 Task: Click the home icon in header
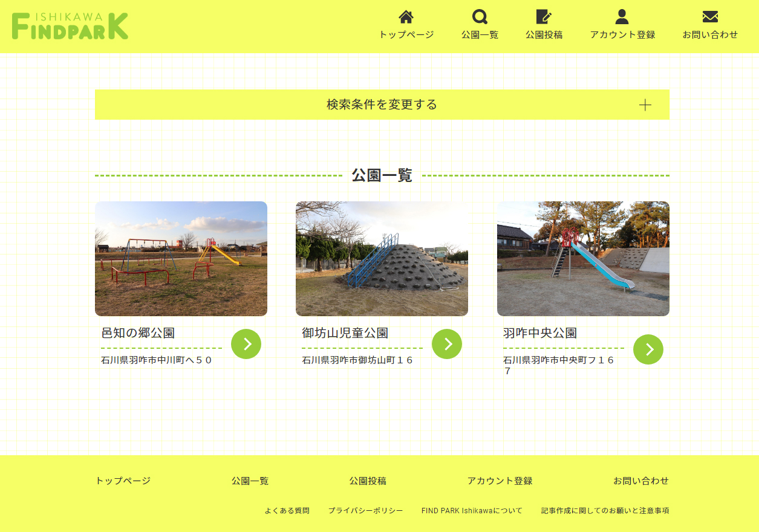[x=406, y=17]
